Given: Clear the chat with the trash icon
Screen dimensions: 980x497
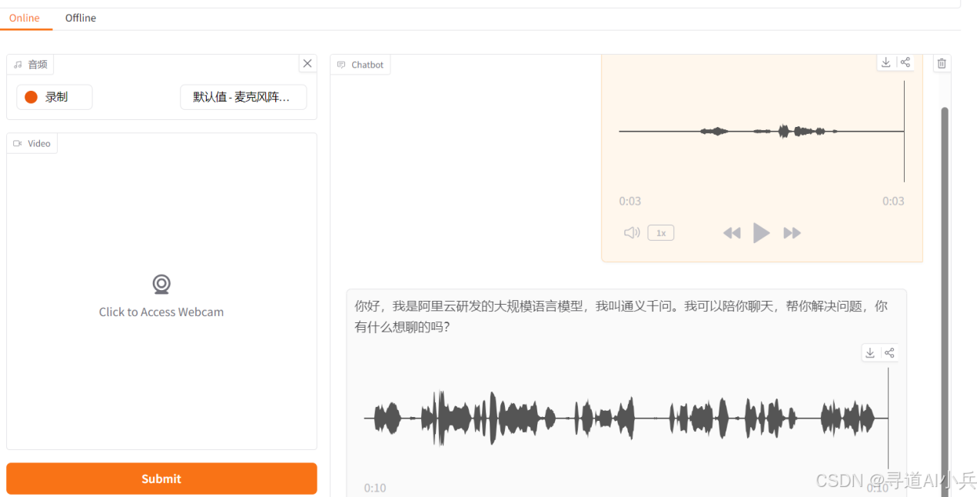Looking at the screenshot, I should coord(942,63).
